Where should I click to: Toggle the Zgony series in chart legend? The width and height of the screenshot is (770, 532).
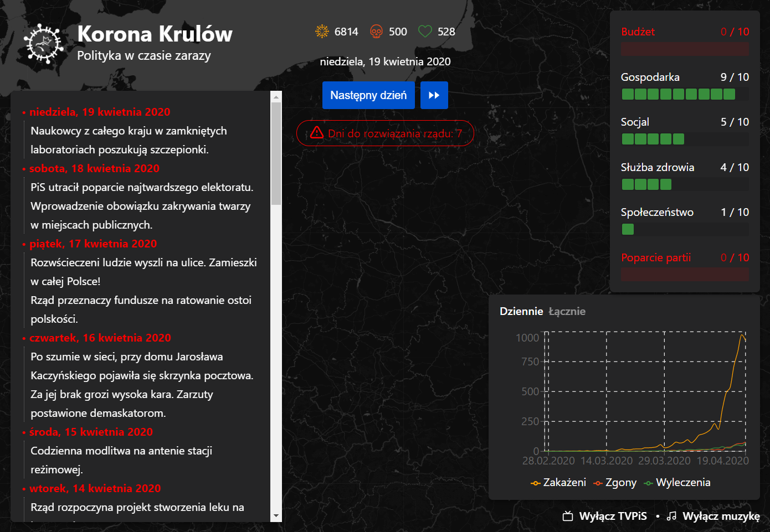point(615,482)
